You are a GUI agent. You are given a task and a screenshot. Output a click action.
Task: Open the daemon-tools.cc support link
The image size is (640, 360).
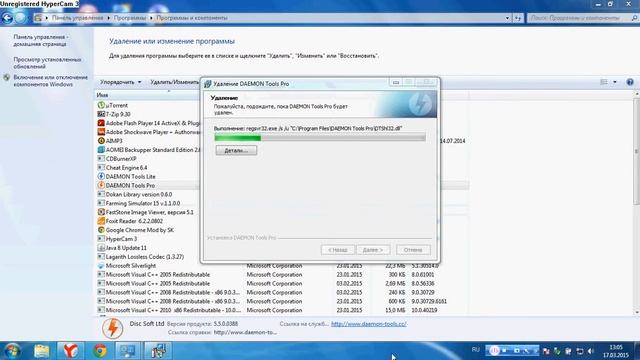click(369, 324)
